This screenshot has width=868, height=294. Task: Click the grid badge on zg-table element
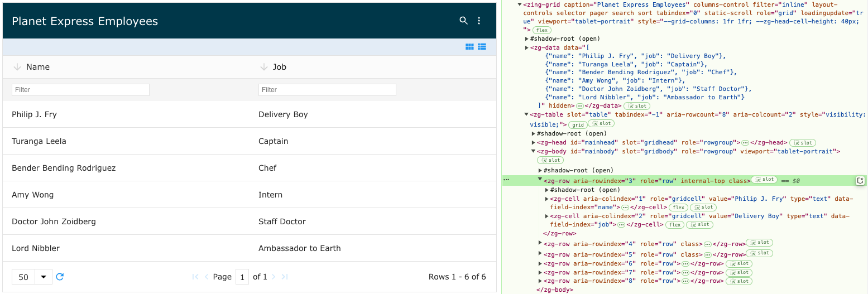578,125
